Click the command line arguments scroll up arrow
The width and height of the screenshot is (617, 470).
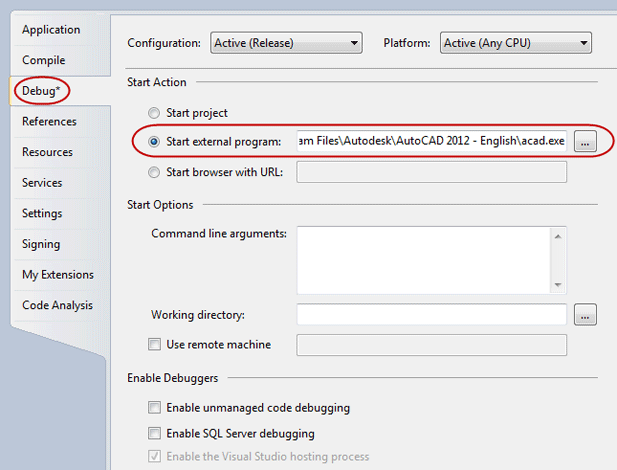coord(558,237)
